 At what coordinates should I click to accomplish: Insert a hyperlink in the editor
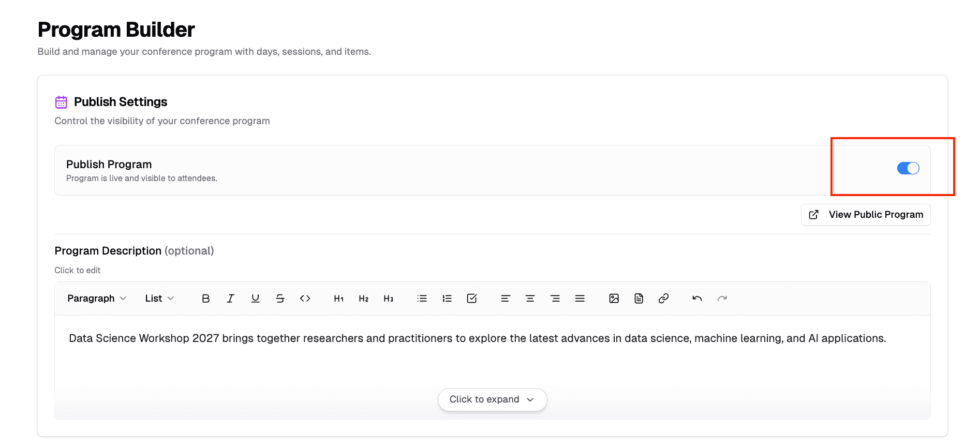[663, 298]
